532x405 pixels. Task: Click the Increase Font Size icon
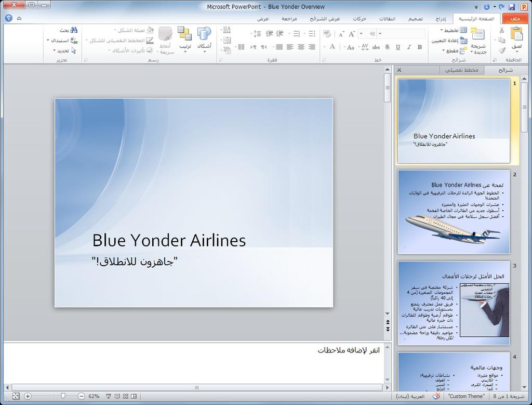pos(352,34)
